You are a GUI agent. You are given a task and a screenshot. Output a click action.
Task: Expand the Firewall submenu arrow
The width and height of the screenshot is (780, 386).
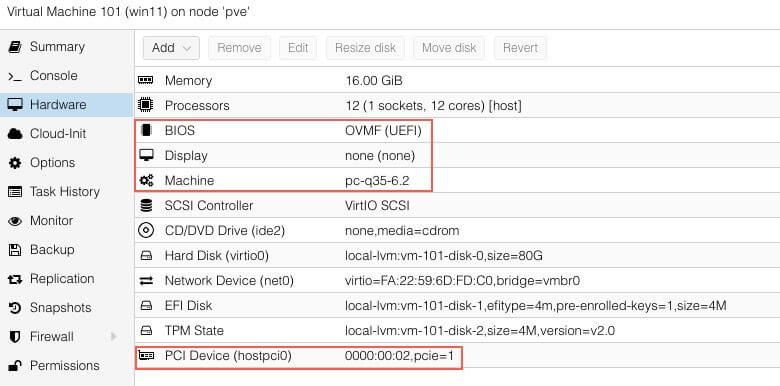[113, 337]
